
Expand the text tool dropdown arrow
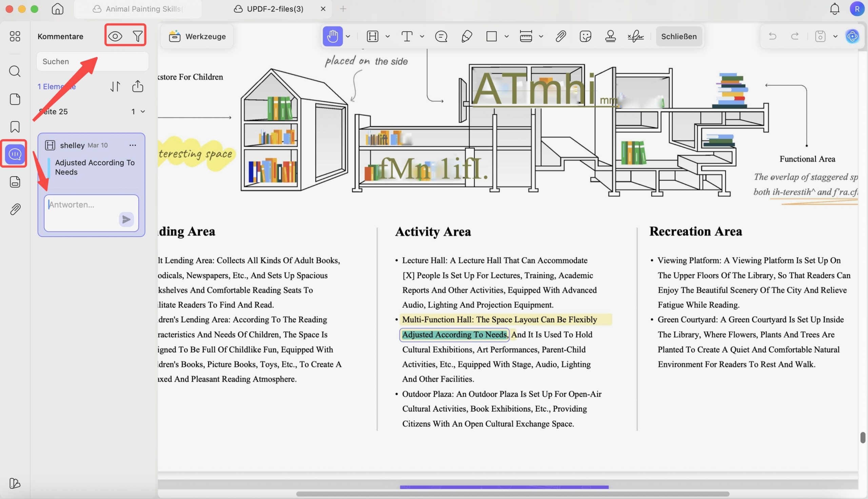pos(422,36)
